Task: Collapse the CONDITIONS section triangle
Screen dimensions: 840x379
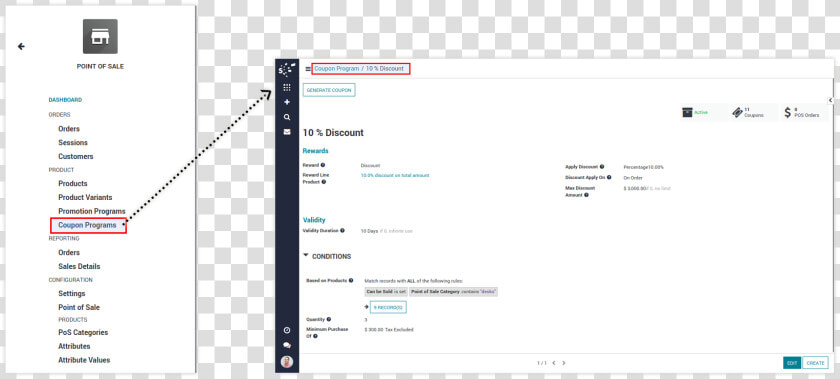Action: (306, 256)
